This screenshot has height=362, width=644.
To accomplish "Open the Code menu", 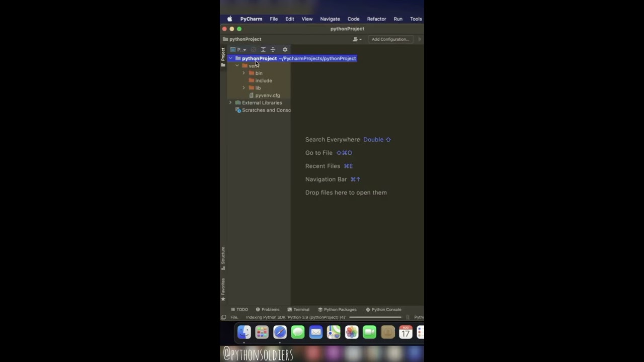I will coord(353,19).
